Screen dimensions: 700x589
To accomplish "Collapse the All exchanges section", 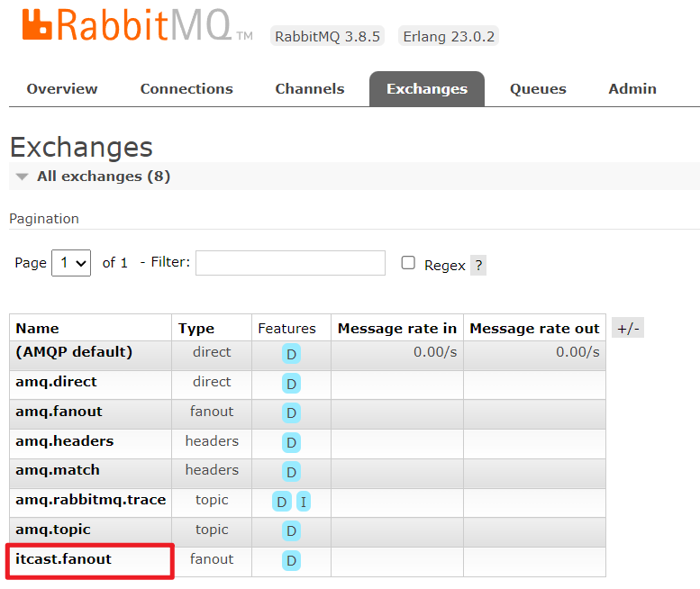I will pos(103,177).
